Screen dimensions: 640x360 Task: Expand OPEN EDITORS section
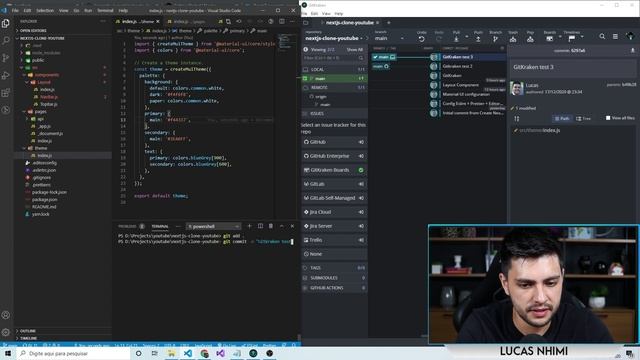(63, 31)
